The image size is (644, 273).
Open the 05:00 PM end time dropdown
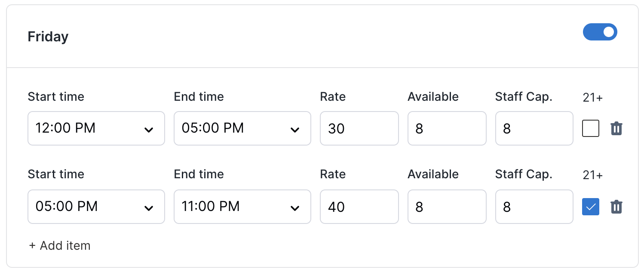pyautogui.click(x=242, y=129)
